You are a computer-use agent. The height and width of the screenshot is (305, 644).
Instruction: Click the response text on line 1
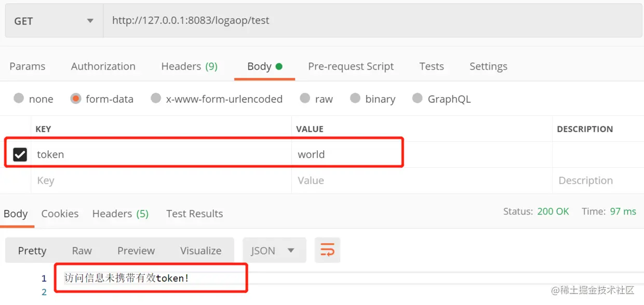pos(127,278)
